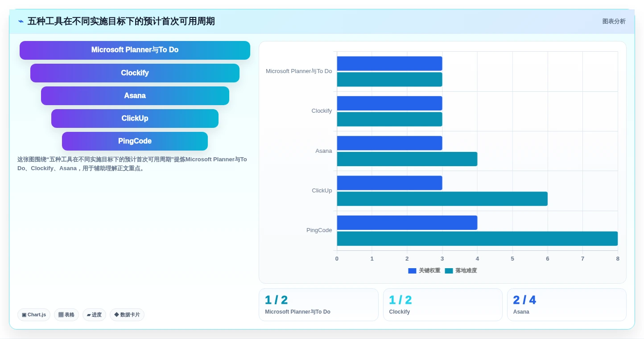The image size is (644, 339).
Task: Click the Microsoft Planner与To Do y-axis label
Action: [299, 71]
